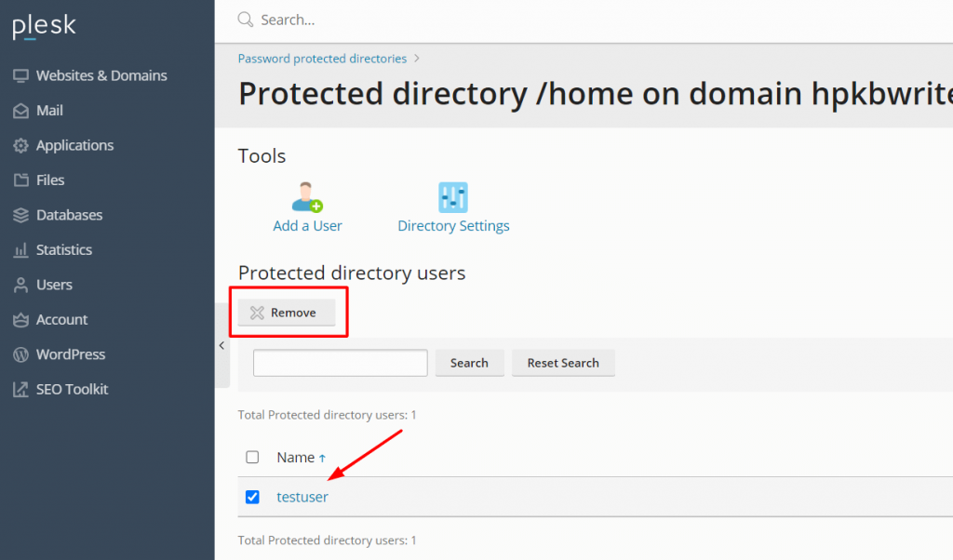Click the Databases sidebar icon
The width and height of the screenshot is (953, 560).
click(x=20, y=215)
